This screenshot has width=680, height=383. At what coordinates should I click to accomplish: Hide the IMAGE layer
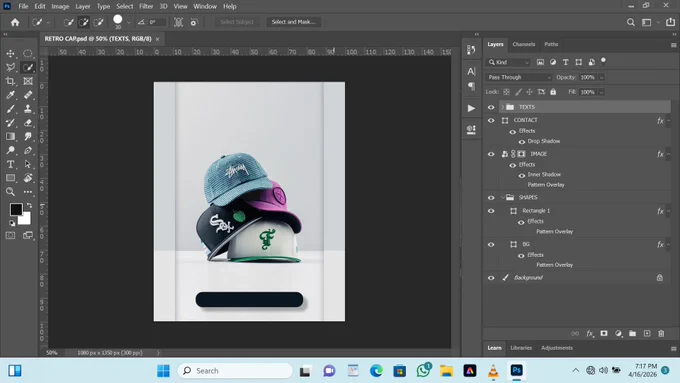pos(491,154)
